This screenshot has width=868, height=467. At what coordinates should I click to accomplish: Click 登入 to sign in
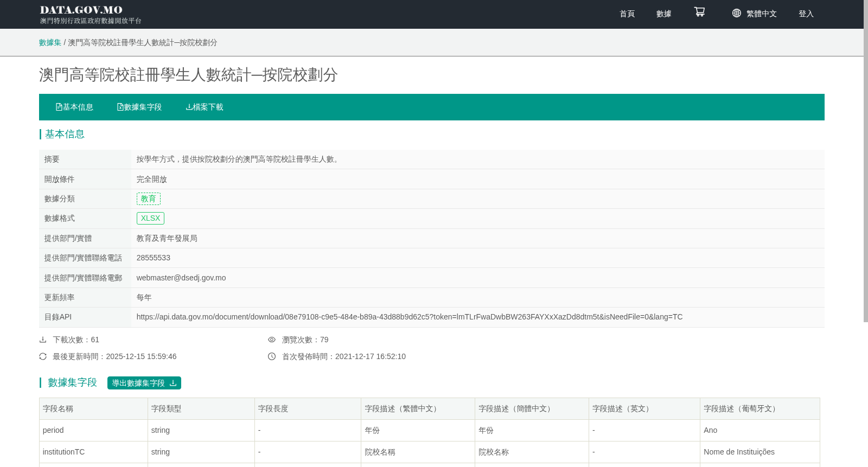point(806,14)
